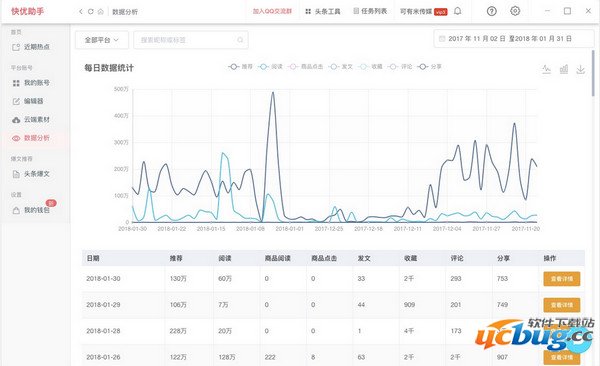The width and height of the screenshot is (600, 366).
Task: Toggle 阅读 series in chart legend
Action: pyautogui.click(x=271, y=67)
